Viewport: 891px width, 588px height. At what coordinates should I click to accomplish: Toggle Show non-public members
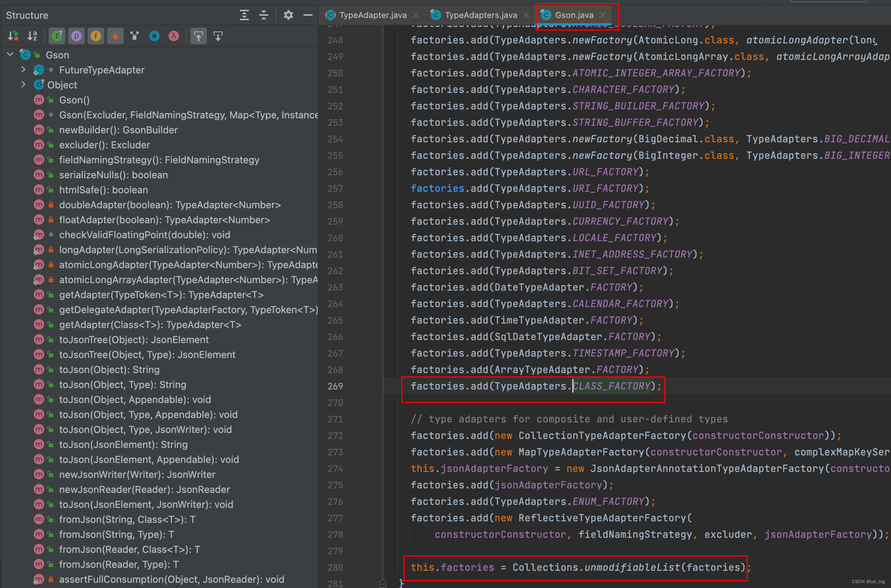coord(115,36)
